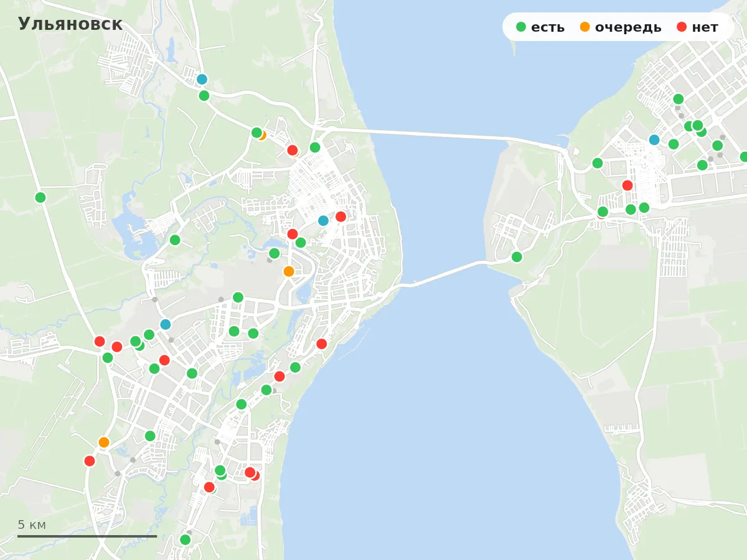
Task: Select the blue marker beside a red marker in the city center
Action: coord(323,220)
